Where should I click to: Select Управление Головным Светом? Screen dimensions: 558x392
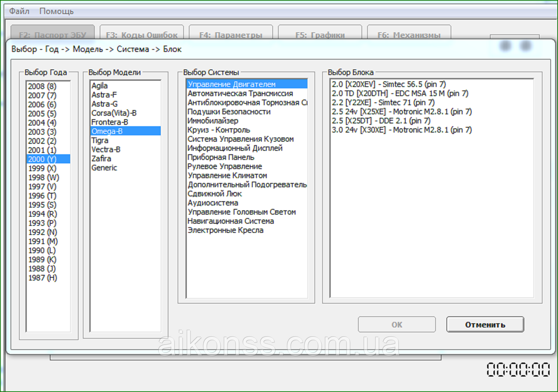(x=247, y=212)
